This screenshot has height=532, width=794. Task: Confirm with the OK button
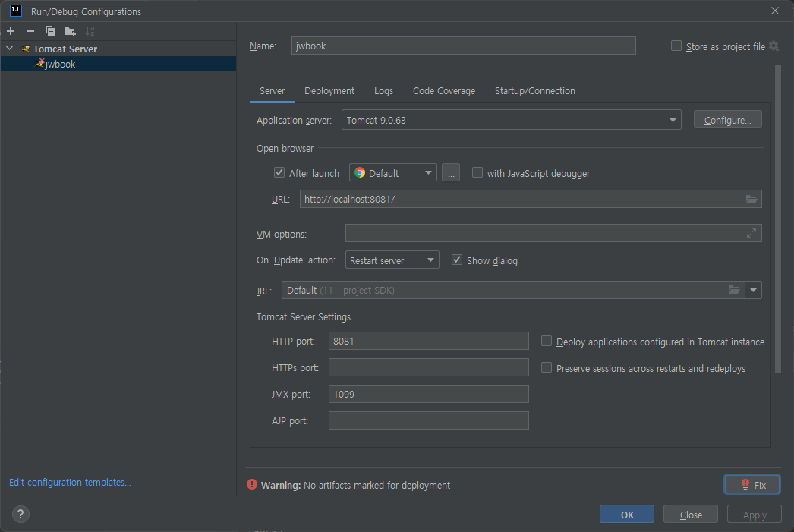click(627, 515)
